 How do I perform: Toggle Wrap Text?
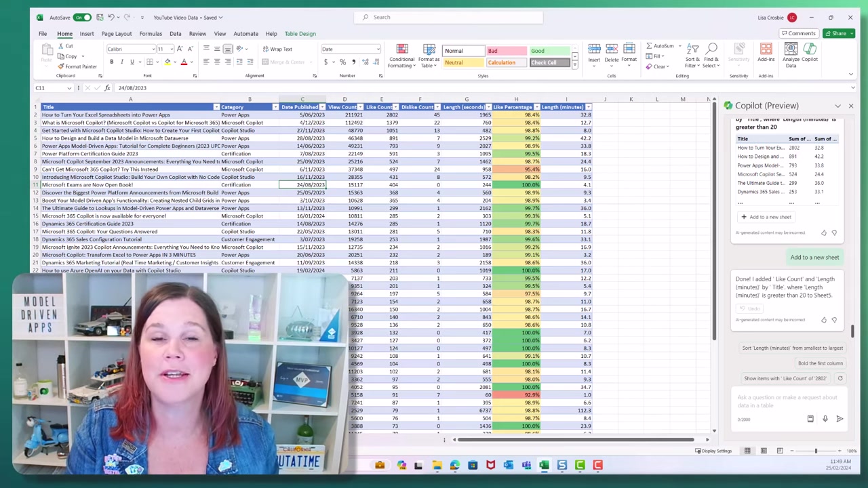[277, 49]
